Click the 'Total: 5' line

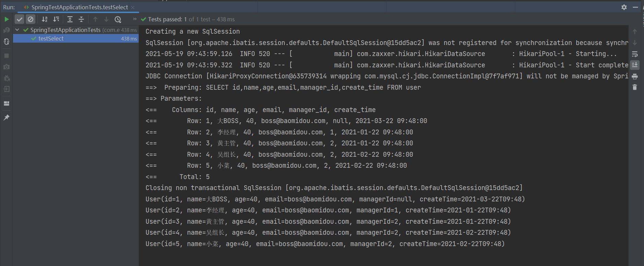tap(177, 177)
